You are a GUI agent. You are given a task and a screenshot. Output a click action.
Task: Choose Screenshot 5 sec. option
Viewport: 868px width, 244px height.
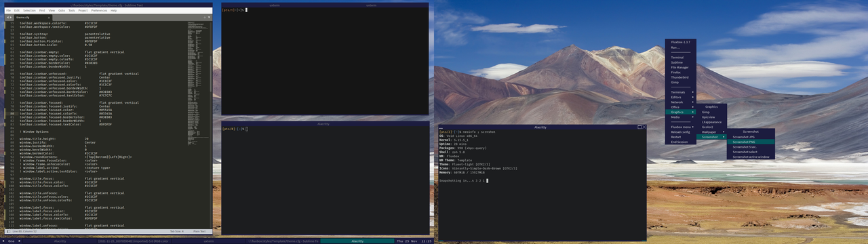[x=751, y=146]
